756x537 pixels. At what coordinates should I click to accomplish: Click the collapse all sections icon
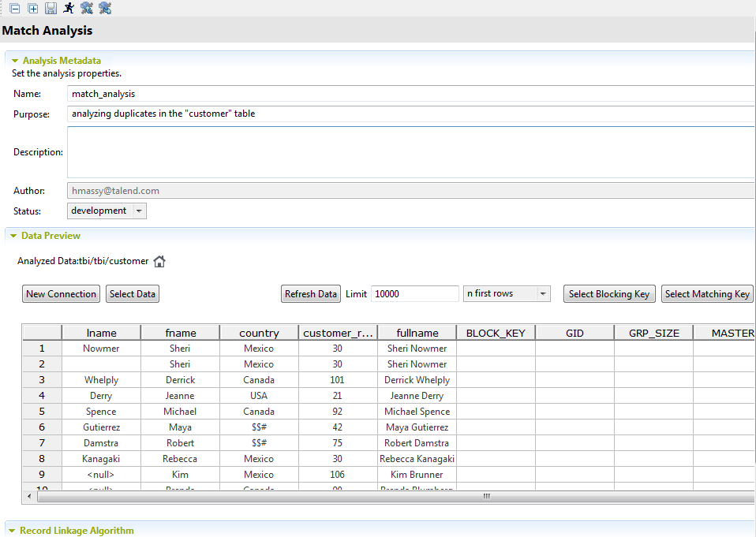(15, 9)
